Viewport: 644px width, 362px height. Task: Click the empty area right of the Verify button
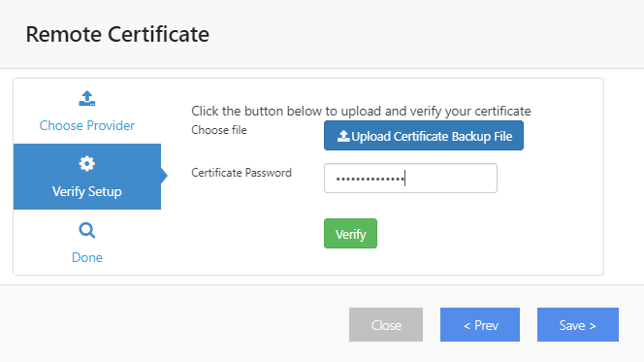pyautogui.click(x=489, y=233)
